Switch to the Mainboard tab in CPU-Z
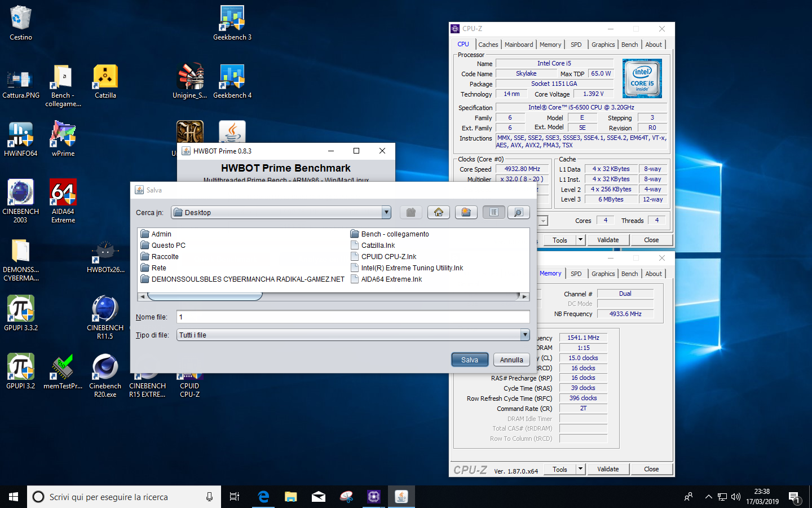 (519, 45)
